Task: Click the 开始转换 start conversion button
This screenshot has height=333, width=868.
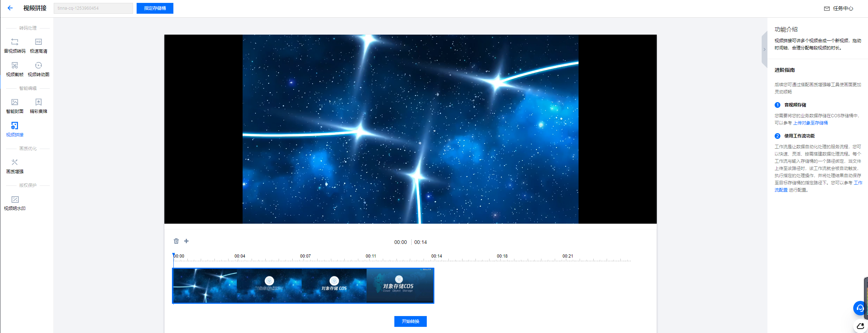Action: pos(411,321)
